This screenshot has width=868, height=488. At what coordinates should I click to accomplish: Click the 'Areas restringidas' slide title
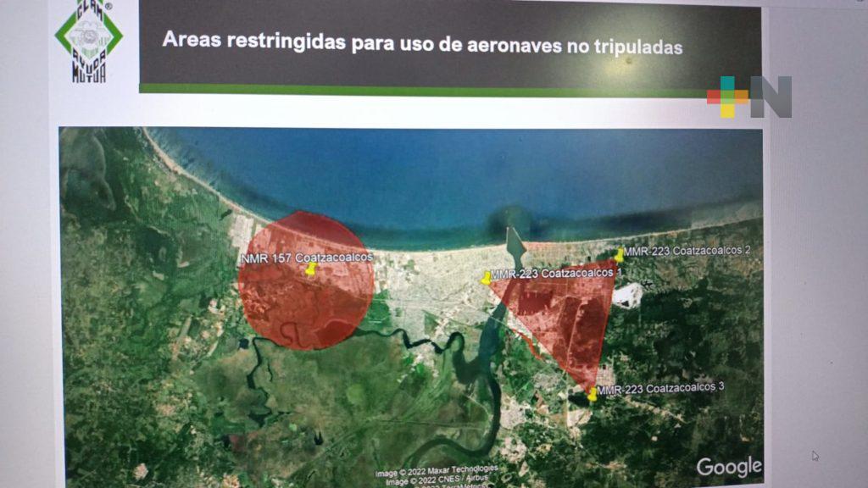pos(422,42)
